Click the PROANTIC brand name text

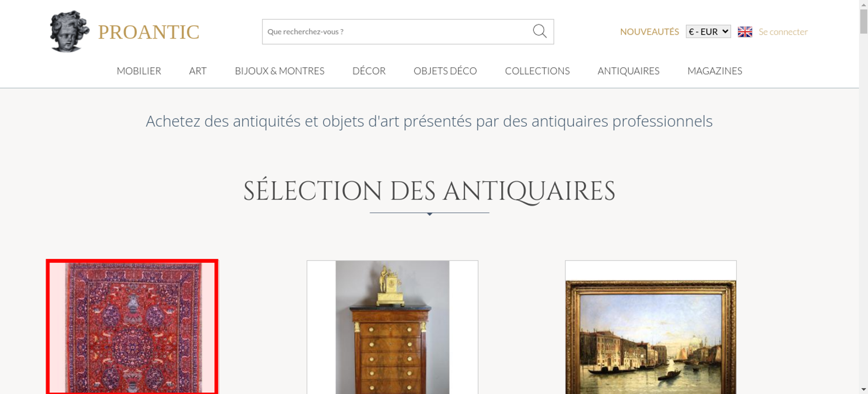pyautogui.click(x=148, y=32)
